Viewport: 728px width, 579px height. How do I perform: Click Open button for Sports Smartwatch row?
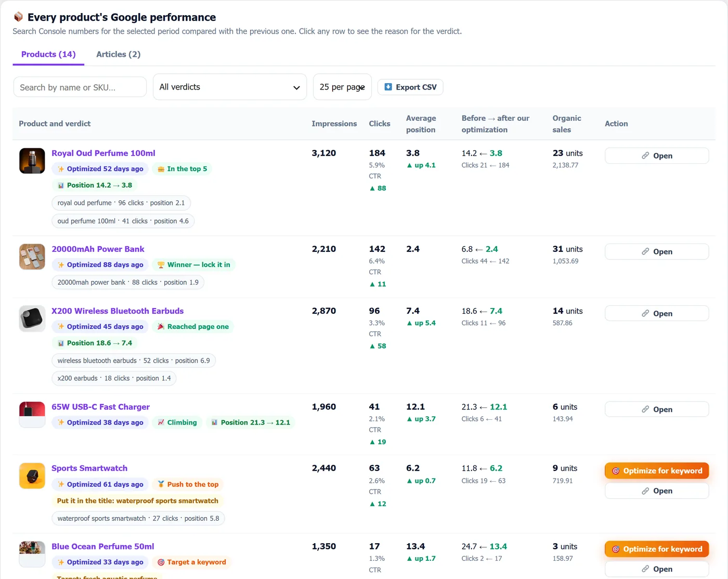657,491
